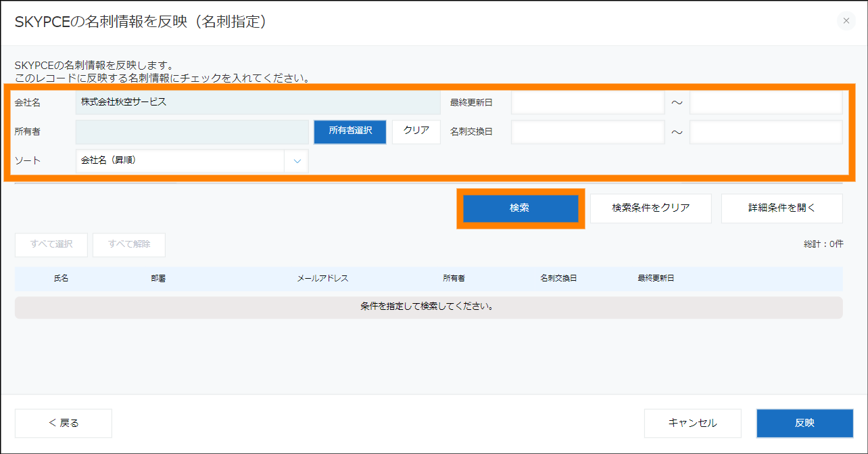The image size is (868, 454).
Task: Click the 最終更新日 end date field
Action: [x=765, y=103]
